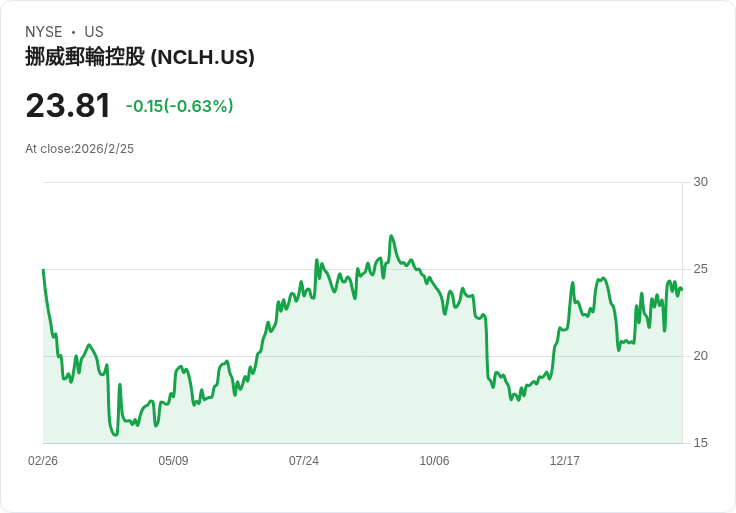The image size is (736, 513).
Task: Select the NYSE exchange label
Action: (x=44, y=32)
